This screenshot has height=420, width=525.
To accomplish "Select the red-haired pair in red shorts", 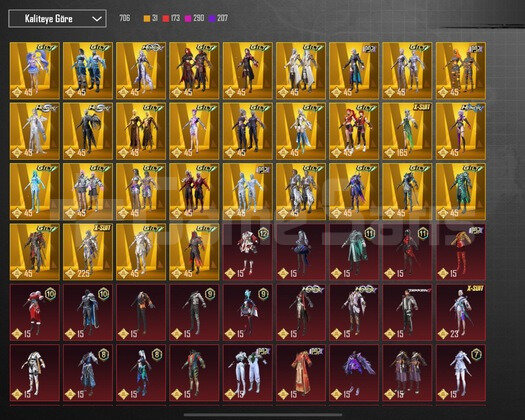I will [354, 131].
